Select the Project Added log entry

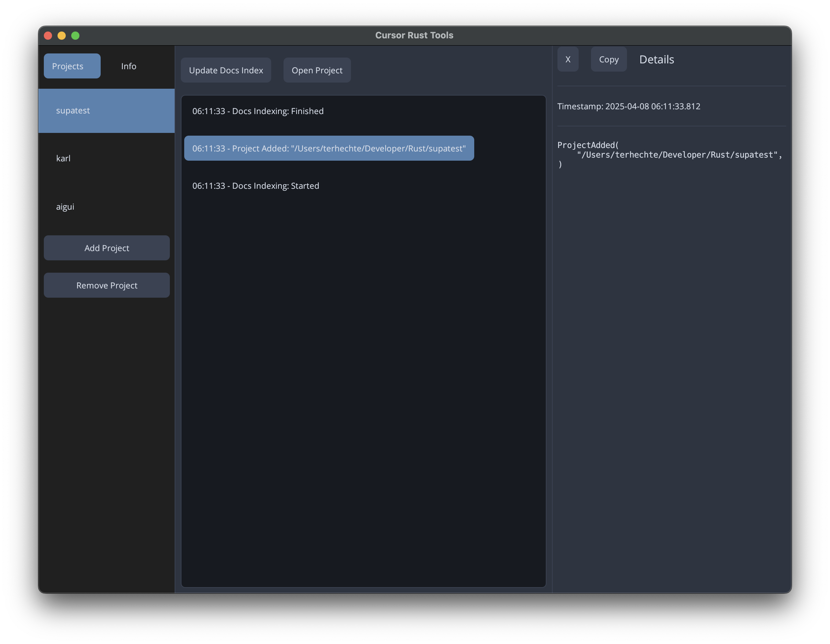click(329, 148)
